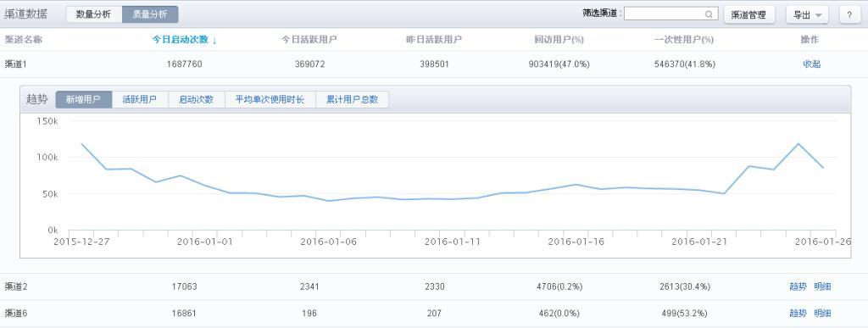Focus the 筛选渠道 search field

click(x=671, y=14)
